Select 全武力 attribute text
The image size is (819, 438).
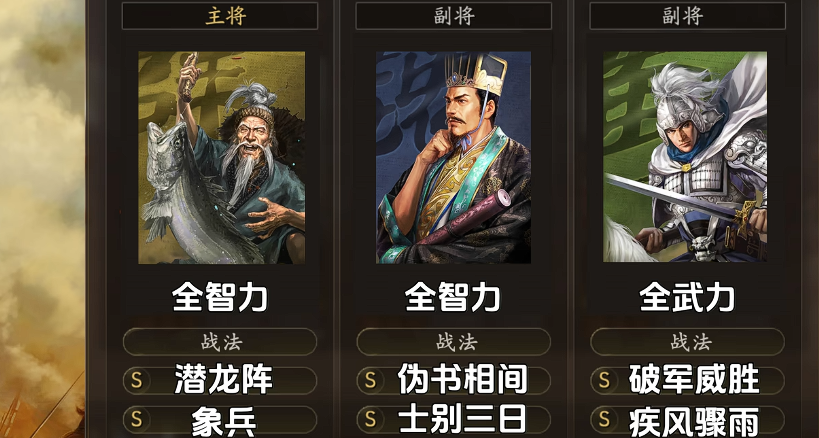(687, 298)
